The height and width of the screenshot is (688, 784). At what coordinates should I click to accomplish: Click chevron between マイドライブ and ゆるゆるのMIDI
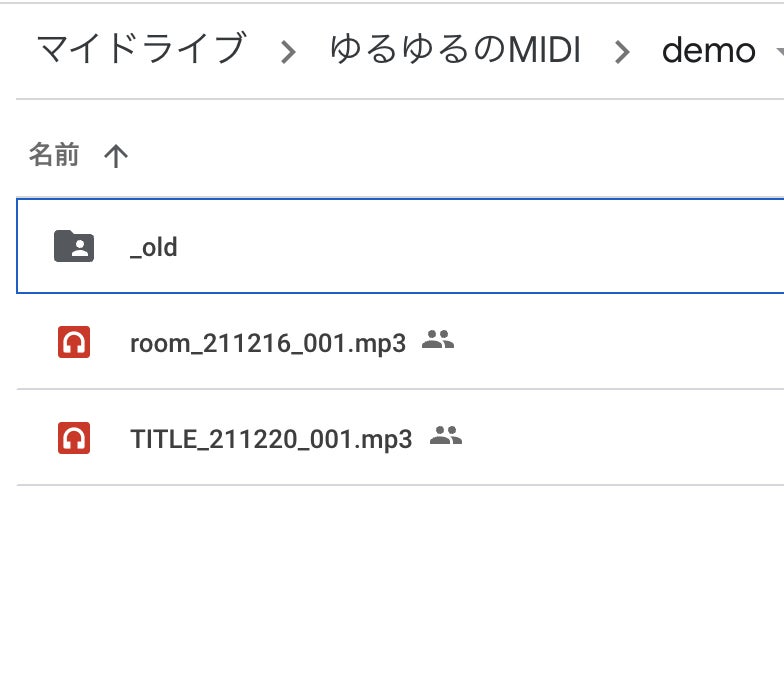coord(289,52)
